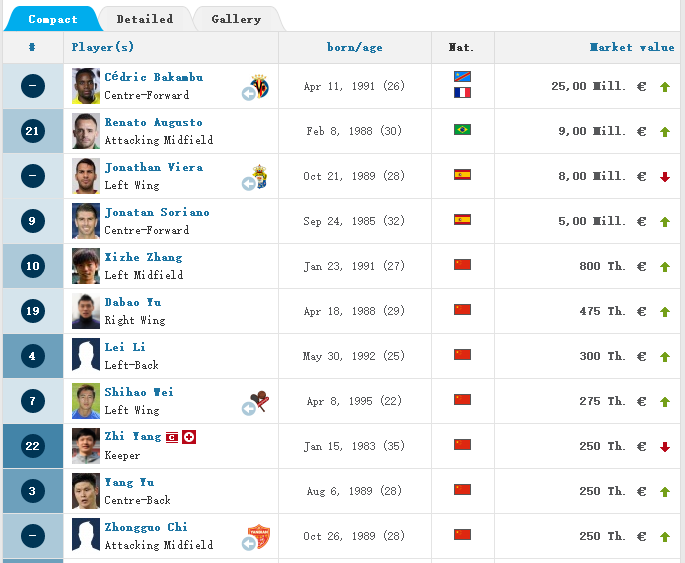Select the Compact tab
Screen dimensions: 685x563
pos(52,19)
